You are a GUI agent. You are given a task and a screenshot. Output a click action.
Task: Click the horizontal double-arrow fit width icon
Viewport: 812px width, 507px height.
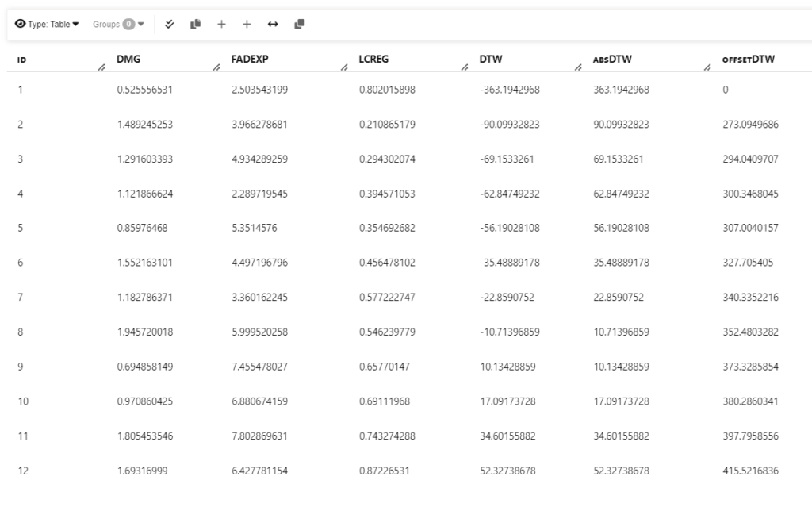[x=273, y=25]
